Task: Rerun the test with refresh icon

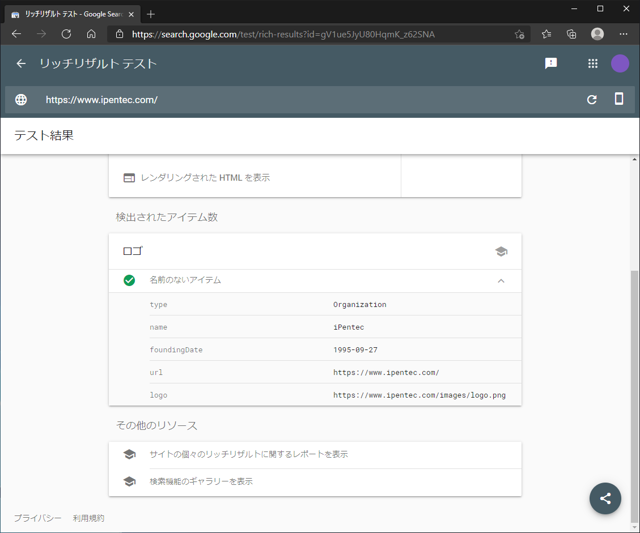Action: pos(592,100)
